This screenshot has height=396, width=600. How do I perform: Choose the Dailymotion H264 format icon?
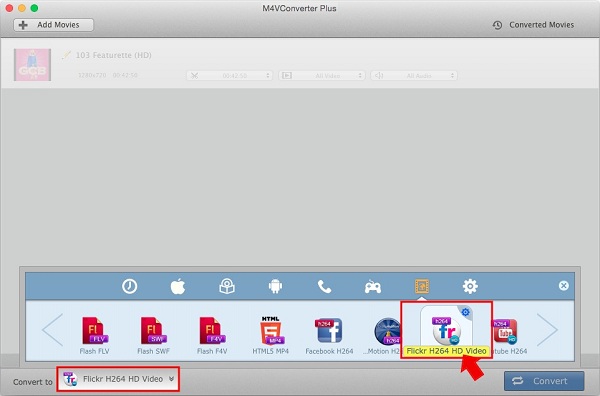coord(387,331)
